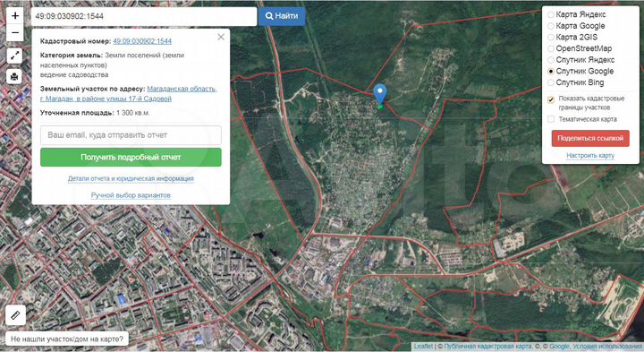This screenshot has width=644, height=352.
Task: Select Карта Google radio option
Action: [551, 26]
